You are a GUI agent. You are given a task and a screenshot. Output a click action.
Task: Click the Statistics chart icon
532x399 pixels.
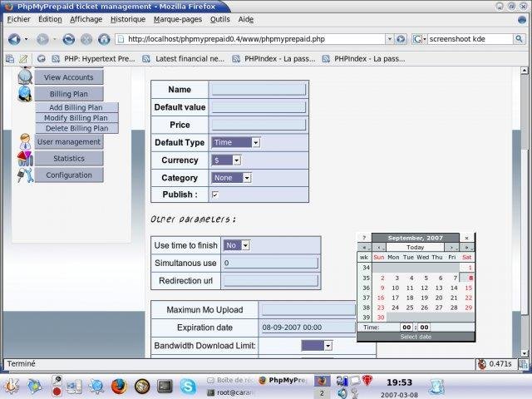pos(25,159)
